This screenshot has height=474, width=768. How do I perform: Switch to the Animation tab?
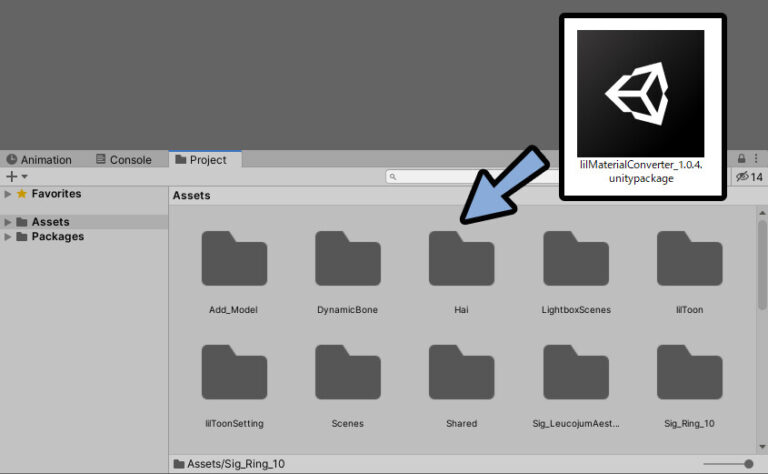click(39, 160)
